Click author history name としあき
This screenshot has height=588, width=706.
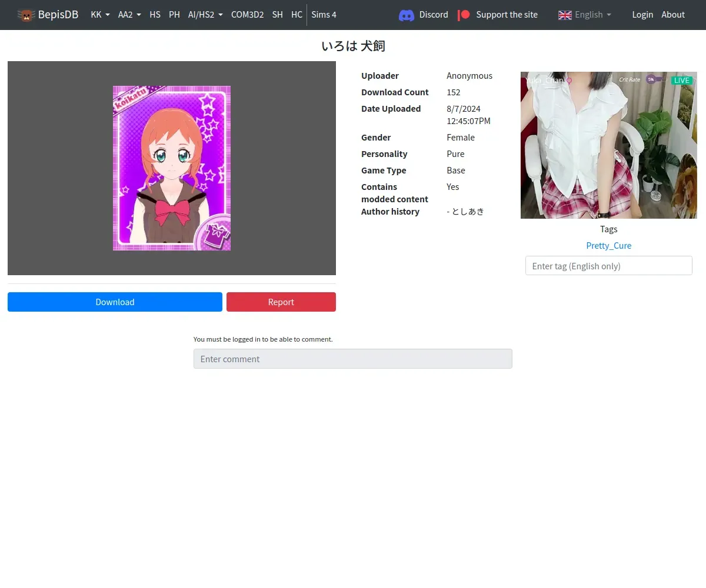pyautogui.click(x=468, y=212)
